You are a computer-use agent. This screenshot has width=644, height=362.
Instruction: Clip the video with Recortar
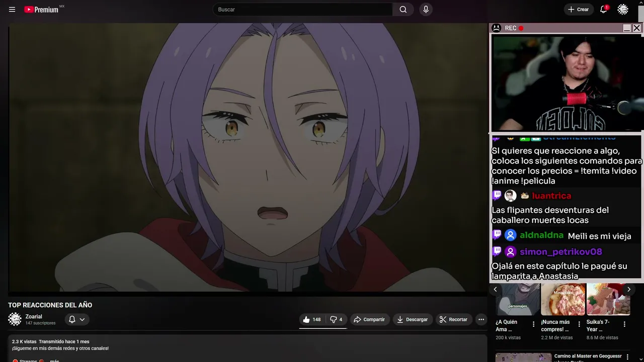point(454,319)
